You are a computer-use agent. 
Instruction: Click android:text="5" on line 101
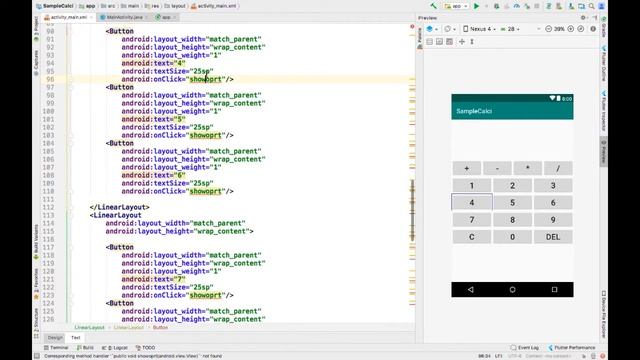point(153,119)
